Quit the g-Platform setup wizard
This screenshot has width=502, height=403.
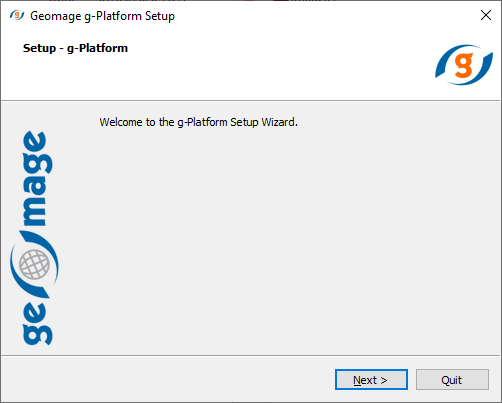452,379
